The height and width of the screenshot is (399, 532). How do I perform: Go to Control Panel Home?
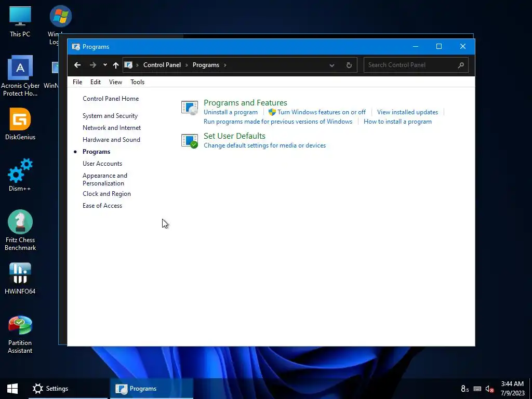pos(111,99)
